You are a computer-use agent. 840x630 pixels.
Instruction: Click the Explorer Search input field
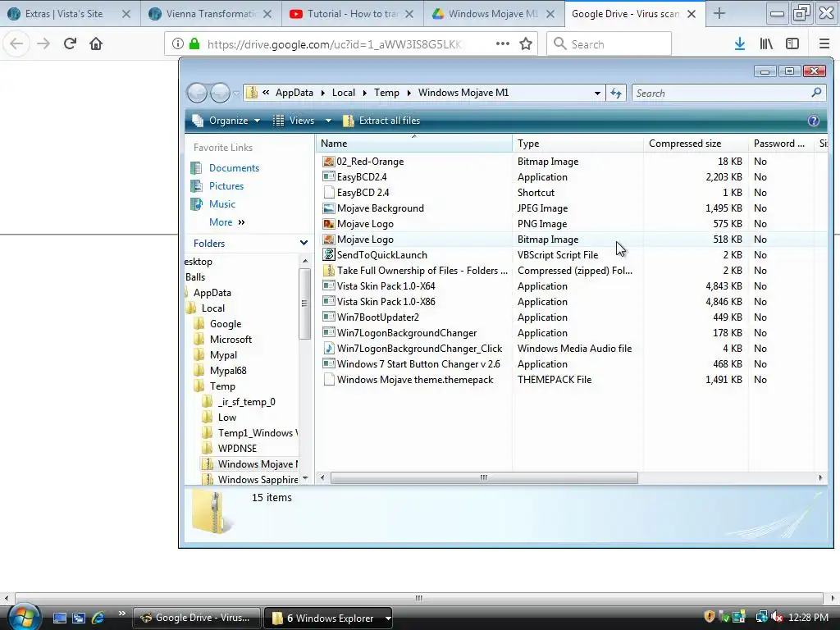click(721, 94)
